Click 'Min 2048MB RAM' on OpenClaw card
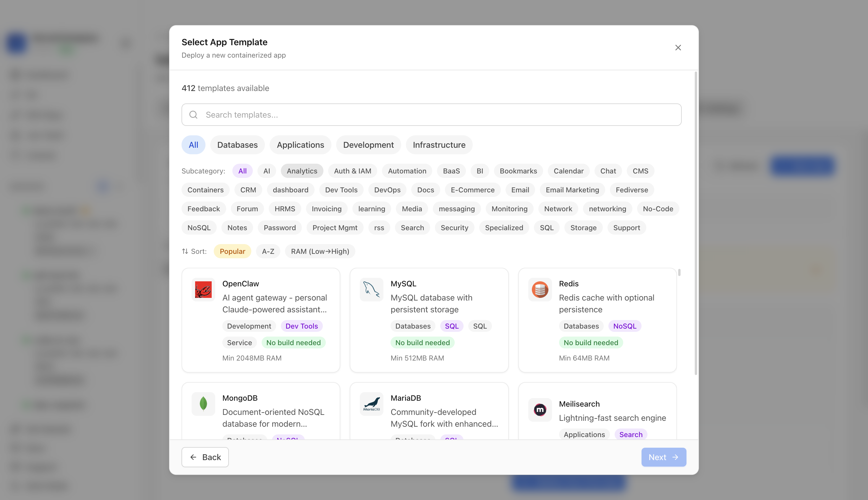The width and height of the screenshot is (868, 500). (252, 358)
